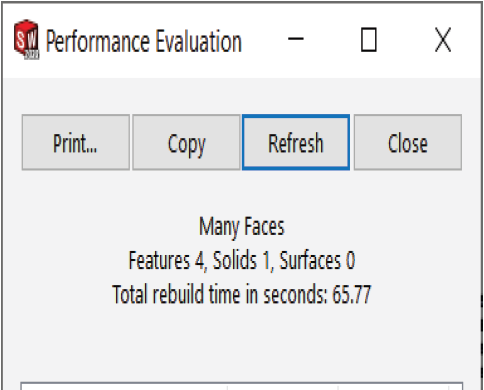
Task: Click the middle column header of results table
Action: [x=283, y=386]
